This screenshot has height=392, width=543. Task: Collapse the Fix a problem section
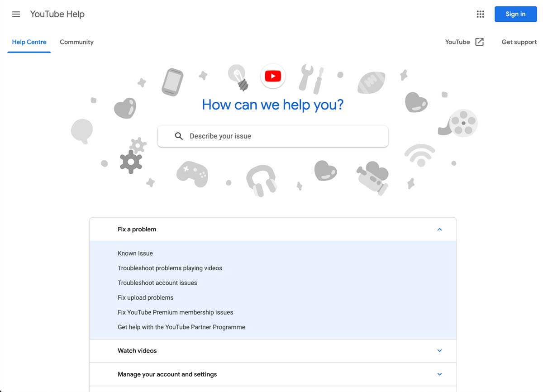[x=439, y=229]
